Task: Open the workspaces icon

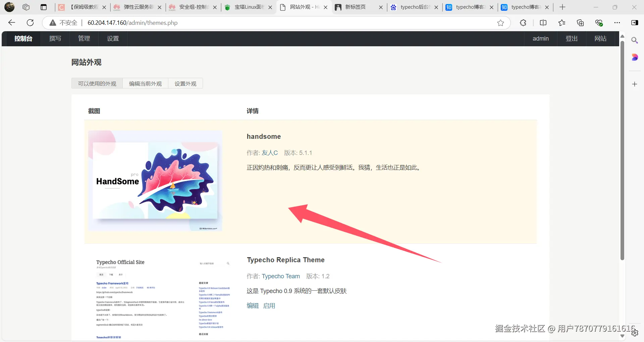Action: [26, 7]
